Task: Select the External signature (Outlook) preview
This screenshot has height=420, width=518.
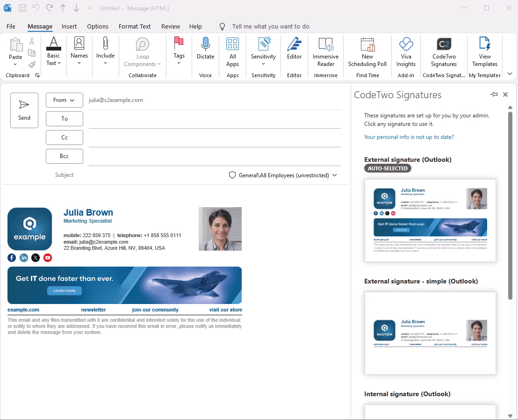Action: tap(430, 220)
